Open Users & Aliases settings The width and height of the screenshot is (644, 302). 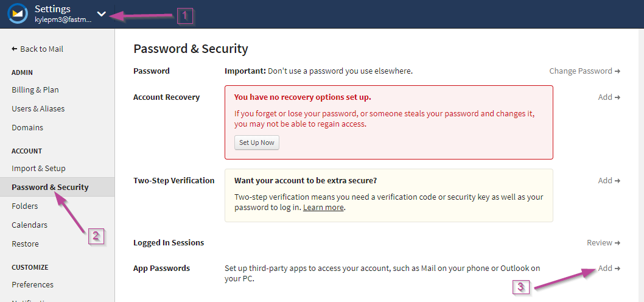coord(38,109)
